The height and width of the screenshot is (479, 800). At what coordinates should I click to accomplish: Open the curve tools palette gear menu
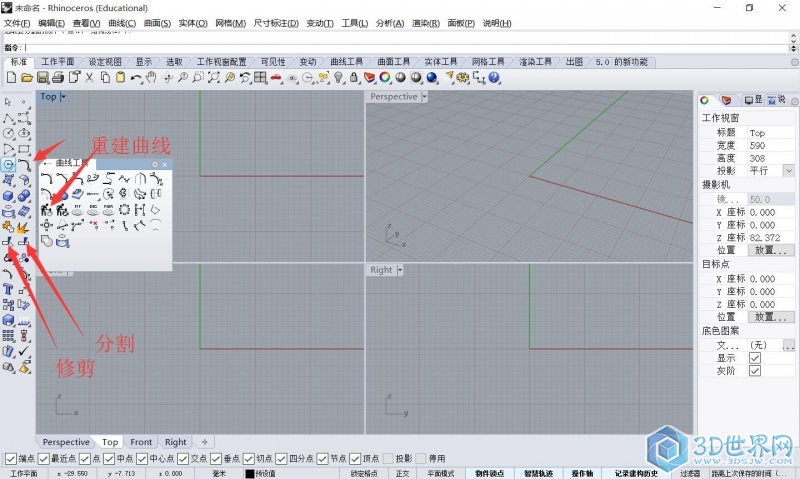point(155,164)
